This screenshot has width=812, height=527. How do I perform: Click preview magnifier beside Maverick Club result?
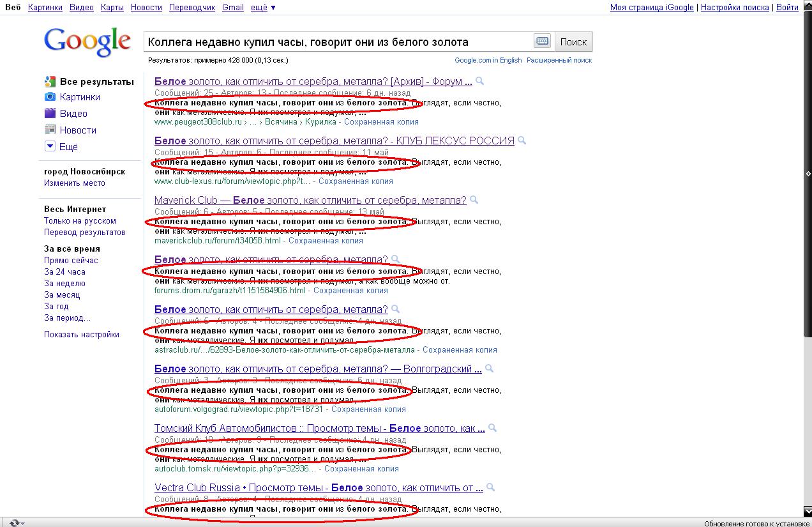tap(474, 200)
